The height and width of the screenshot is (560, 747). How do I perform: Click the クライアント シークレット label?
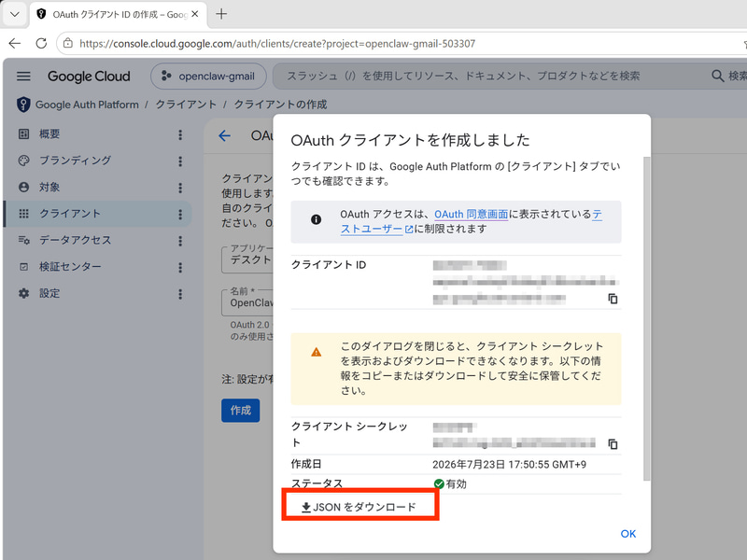point(349,434)
